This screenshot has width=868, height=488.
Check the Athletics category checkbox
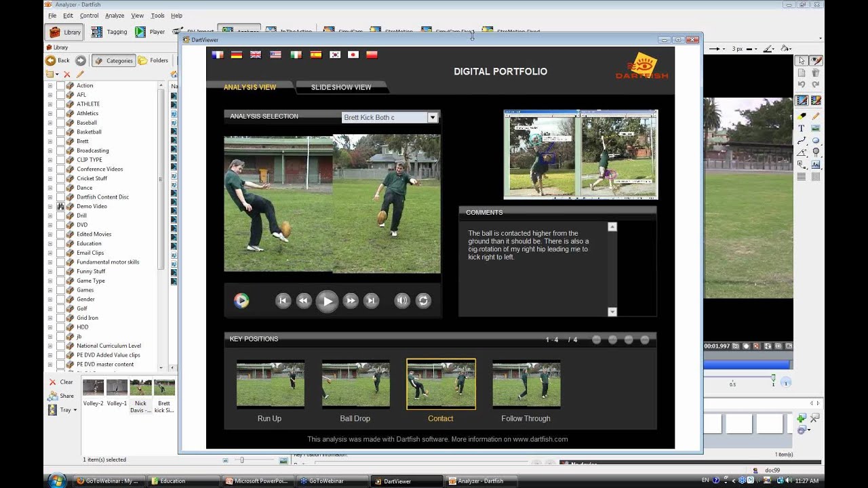click(60, 113)
